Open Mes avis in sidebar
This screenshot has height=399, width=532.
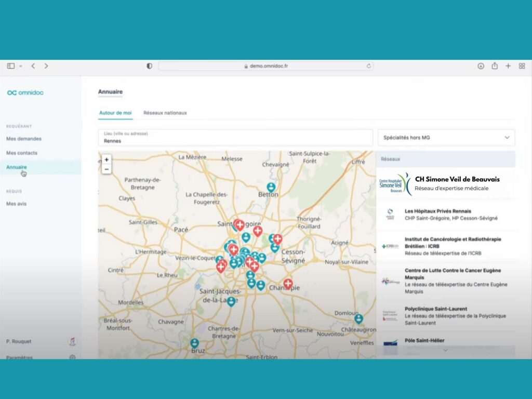point(16,204)
